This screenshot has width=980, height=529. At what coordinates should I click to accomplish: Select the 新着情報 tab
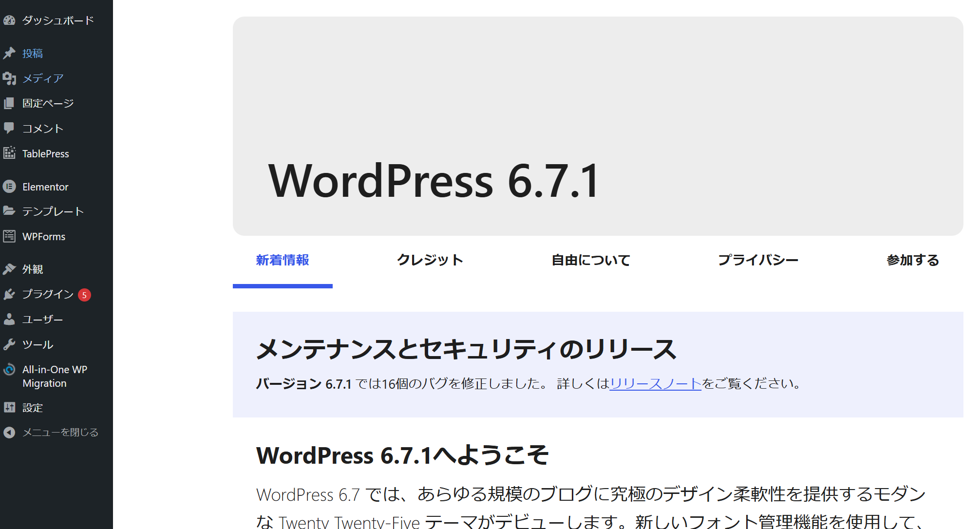point(283,260)
